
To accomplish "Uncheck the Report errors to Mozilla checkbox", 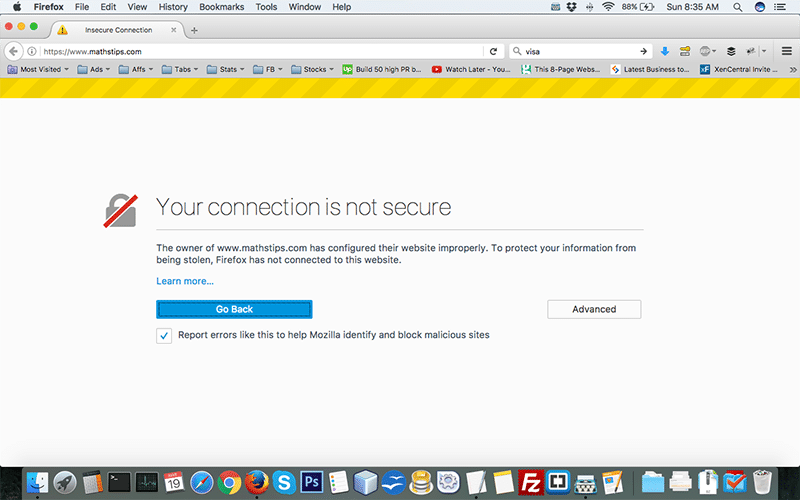I will coord(164,336).
